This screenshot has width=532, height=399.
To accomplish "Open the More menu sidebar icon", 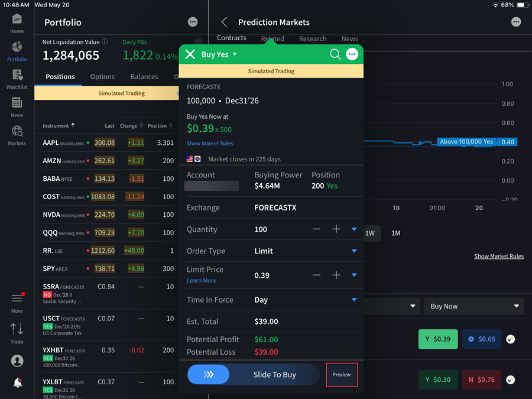I will [17, 303].
